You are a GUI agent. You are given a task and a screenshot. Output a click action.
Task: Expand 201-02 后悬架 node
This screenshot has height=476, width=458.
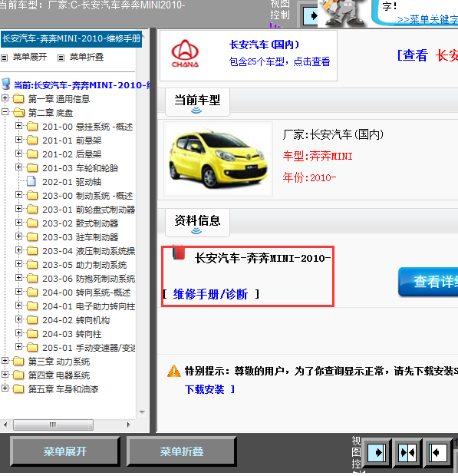(18, 153)
